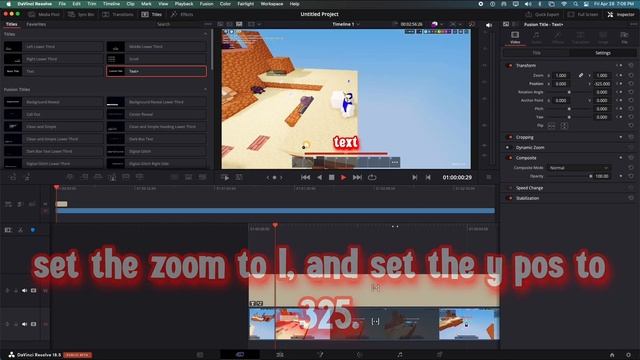The image size is (640, 360).
Task: Select the Middle Lower Third title
Action: [x=156, y=47]
